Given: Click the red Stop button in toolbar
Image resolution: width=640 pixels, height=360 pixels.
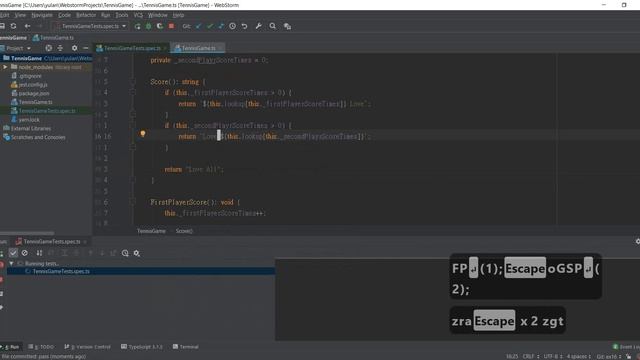Looking at the screenshot, I should tap(171, 26).
